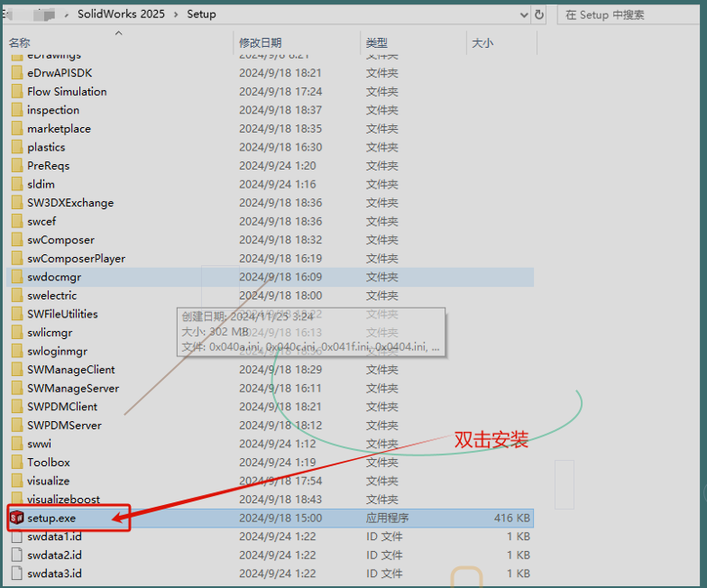Click the marketplace folder icon

[17, 128]
